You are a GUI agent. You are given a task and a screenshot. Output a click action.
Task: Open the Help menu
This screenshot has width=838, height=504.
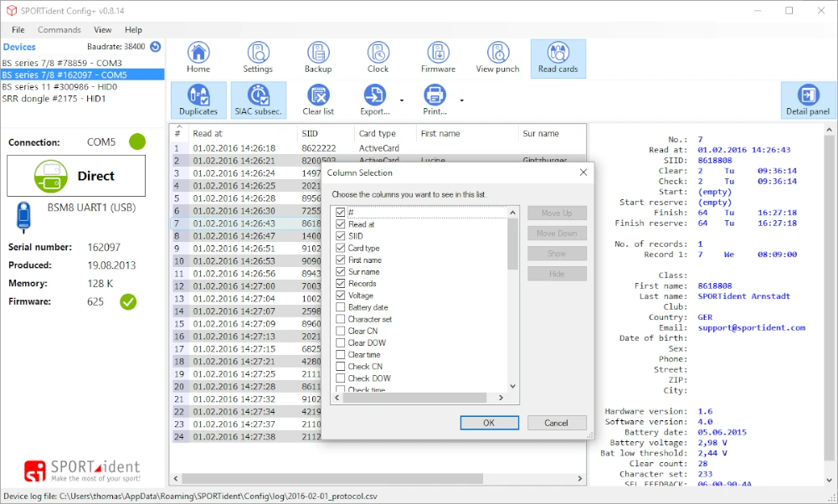point(133,29)
